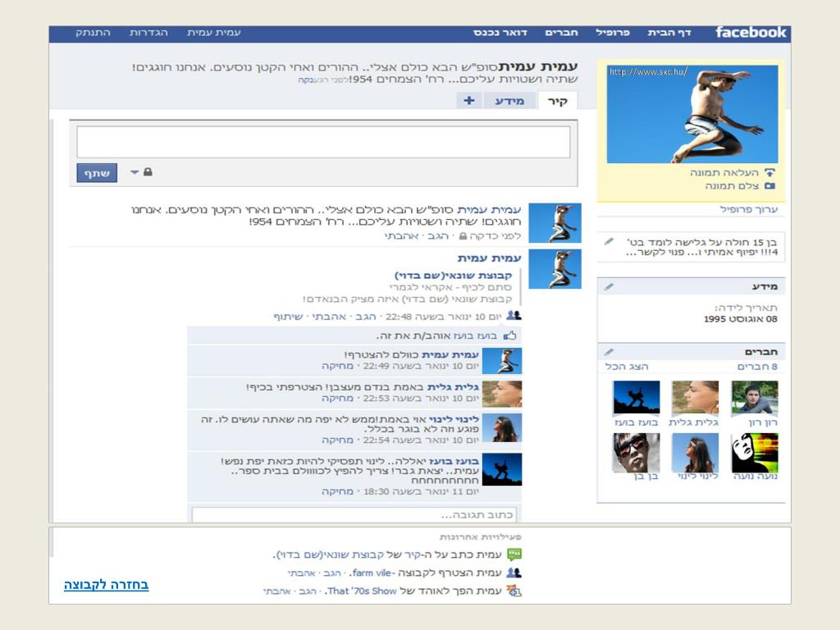Click pencil icon in חברים section header
This screenshot has height=630, width=840.
pyautogui.click(x=609, y=352)
